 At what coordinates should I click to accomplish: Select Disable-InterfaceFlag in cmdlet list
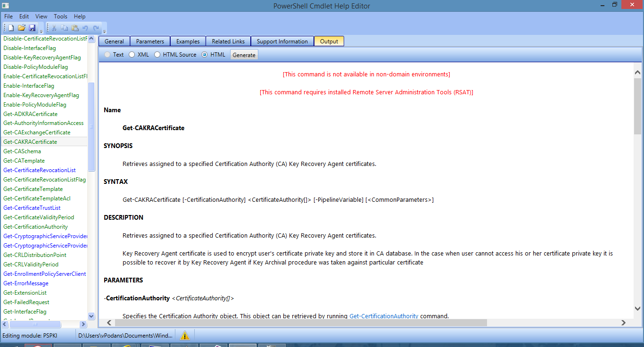[x=30, y=48]
